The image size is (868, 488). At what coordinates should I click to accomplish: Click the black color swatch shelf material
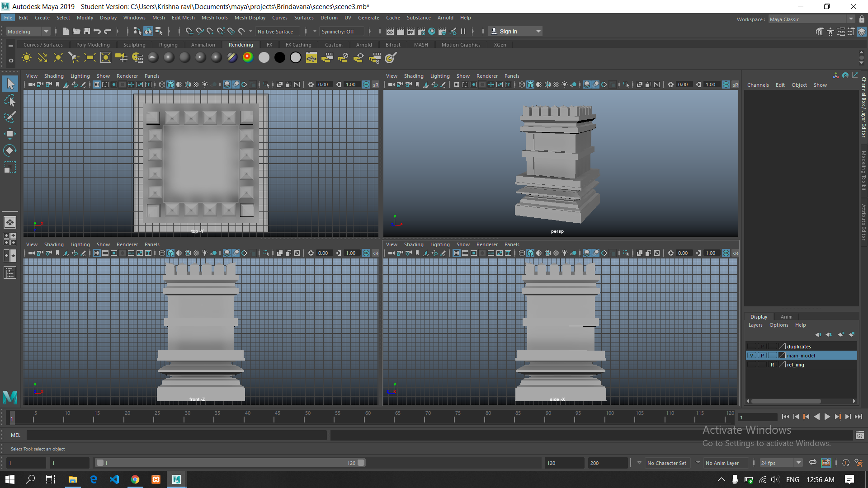[x=280, y=57]
